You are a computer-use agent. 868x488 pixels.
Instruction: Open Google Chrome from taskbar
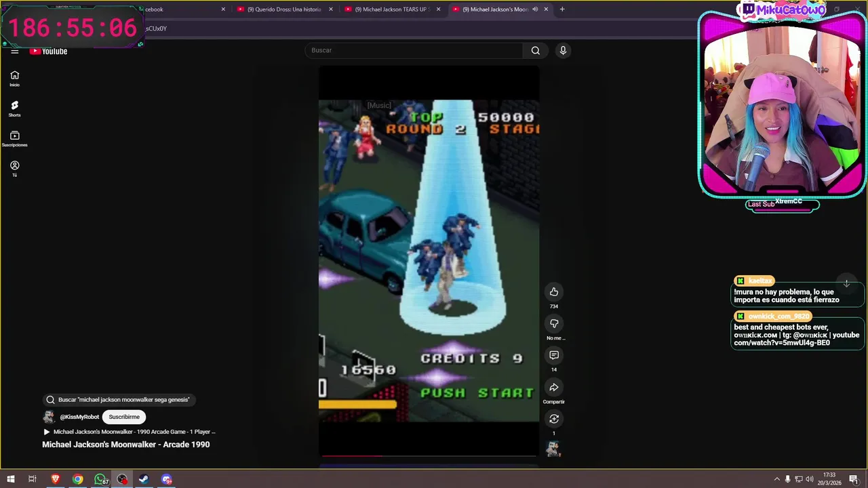[x=78, y=479]
